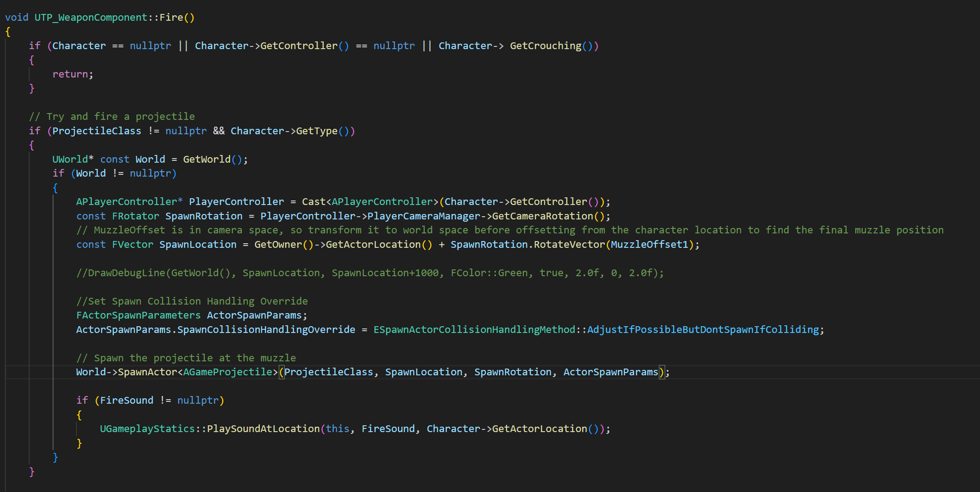Click the ESpawnActorCollisionHandlingMethod enum type
980x492 pixels.
[474, 330]
